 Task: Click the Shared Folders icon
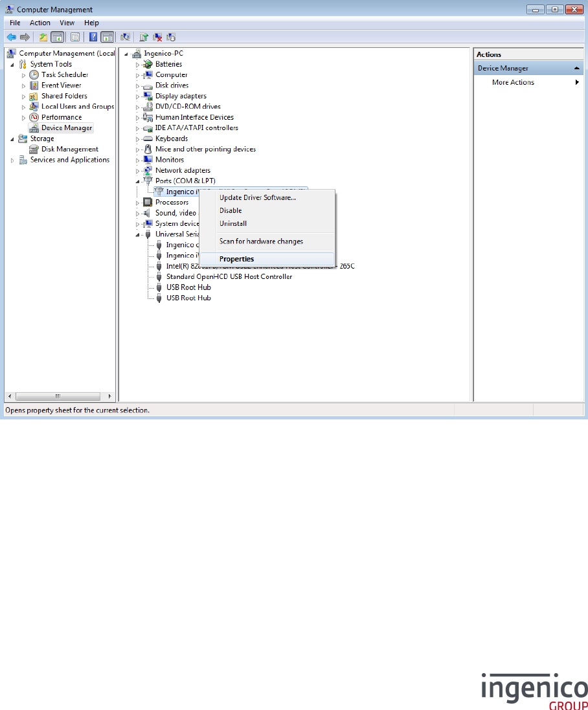click(34, 96)
